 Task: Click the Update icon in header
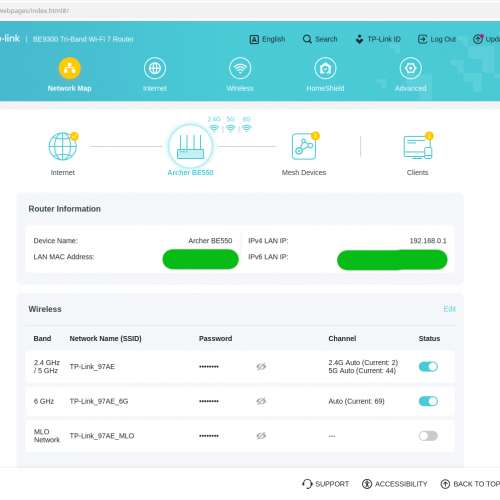tap(478, 39)
